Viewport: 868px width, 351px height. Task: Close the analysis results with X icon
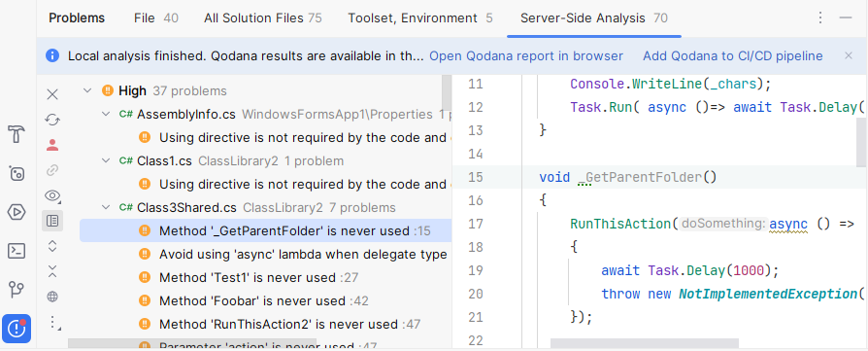(52, 95)
